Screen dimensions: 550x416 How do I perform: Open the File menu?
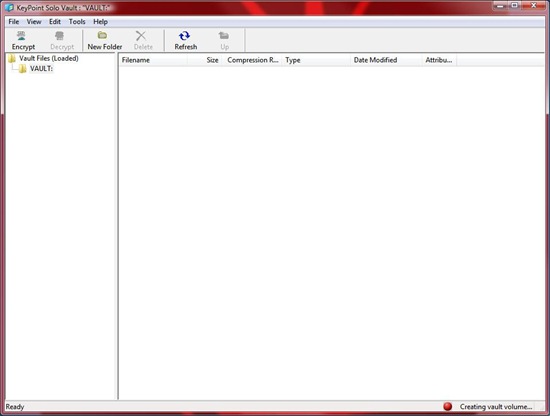pos(14,22)
